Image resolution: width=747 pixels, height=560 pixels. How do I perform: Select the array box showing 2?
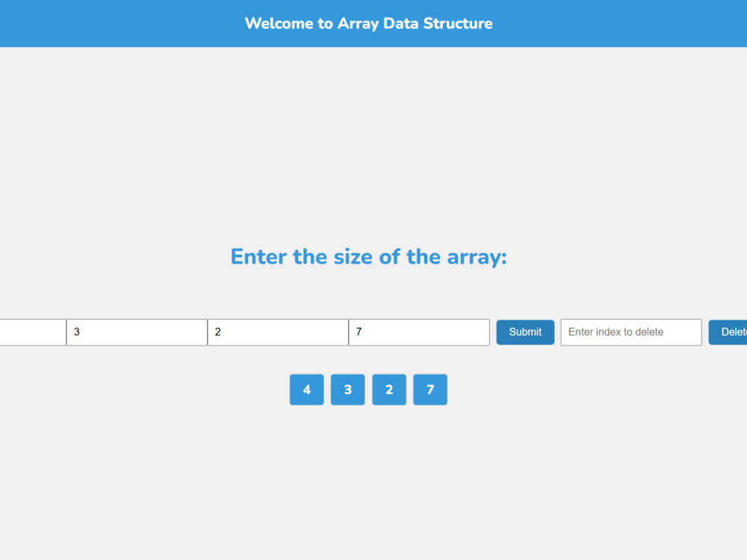click(x=389, y=390)
